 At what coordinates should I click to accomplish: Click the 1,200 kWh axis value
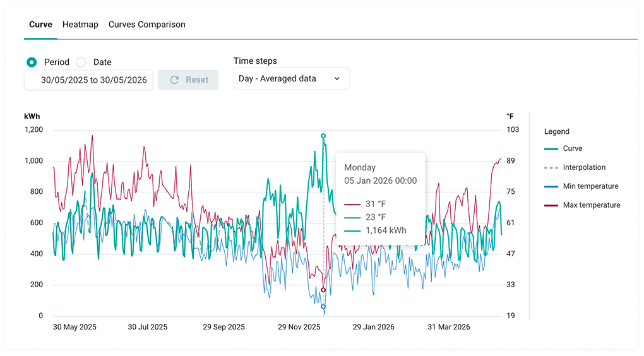[33, 130]
